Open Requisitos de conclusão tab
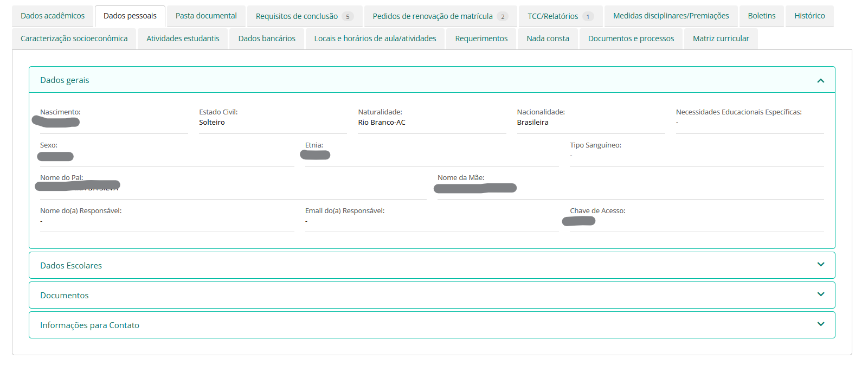 point(304,16)
